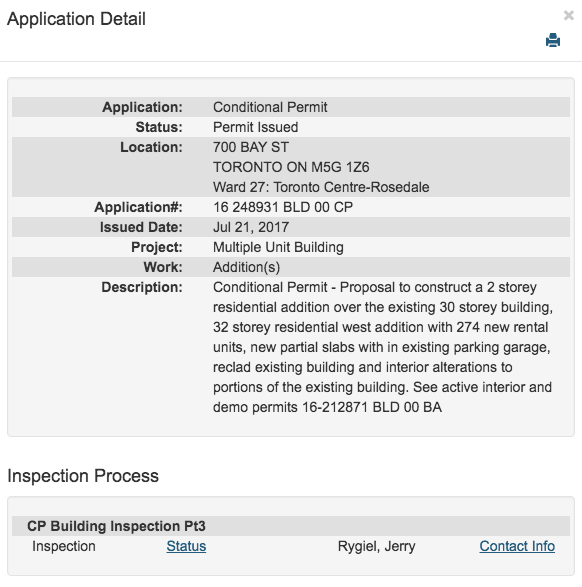Click the printer icon to print details

pos(553,40)
